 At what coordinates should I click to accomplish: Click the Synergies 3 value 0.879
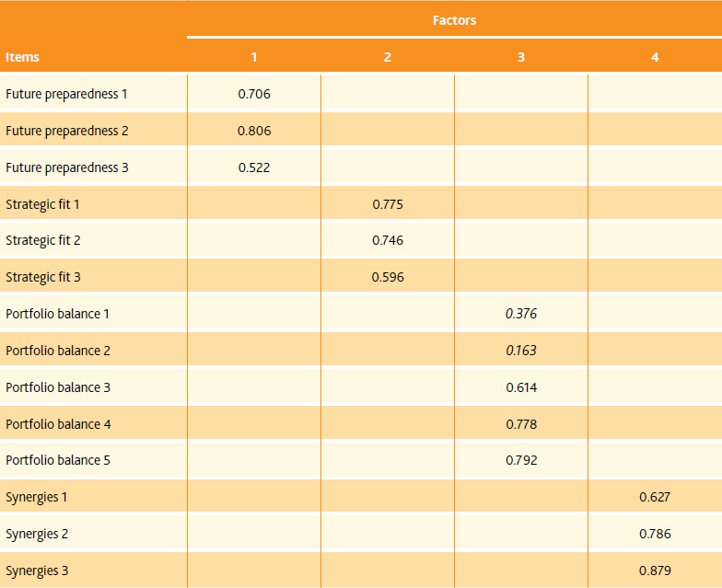tap(655, 571)
